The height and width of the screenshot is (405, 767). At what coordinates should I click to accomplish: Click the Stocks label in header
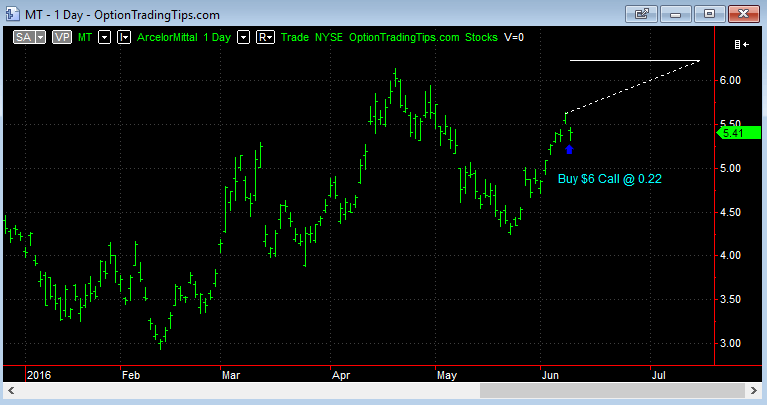481,37
